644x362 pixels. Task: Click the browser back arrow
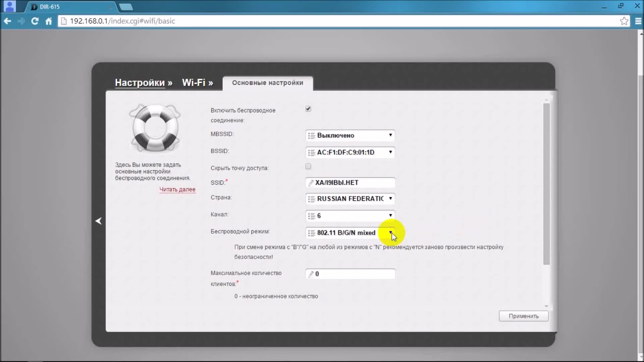7,21
